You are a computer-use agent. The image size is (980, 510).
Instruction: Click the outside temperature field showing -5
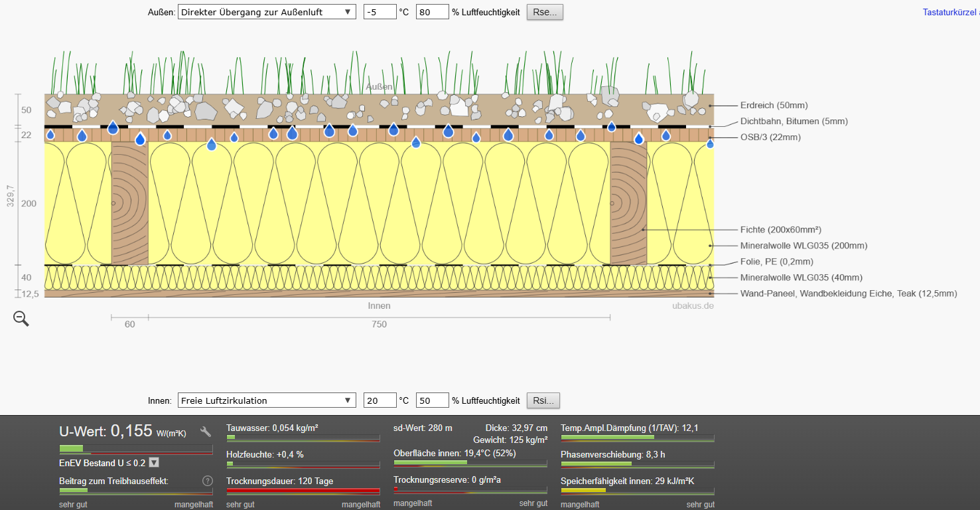click(x=380, y=12)
